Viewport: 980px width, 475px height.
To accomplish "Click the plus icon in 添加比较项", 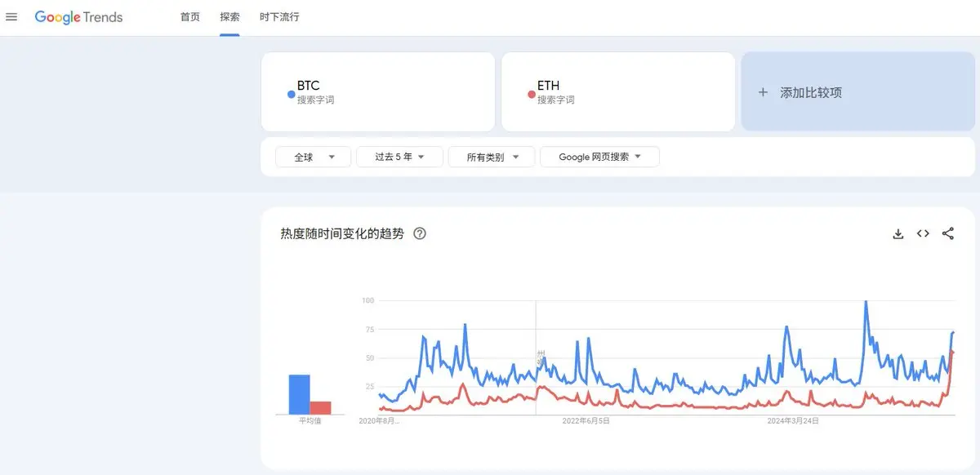I will click(x=763, y=92).
